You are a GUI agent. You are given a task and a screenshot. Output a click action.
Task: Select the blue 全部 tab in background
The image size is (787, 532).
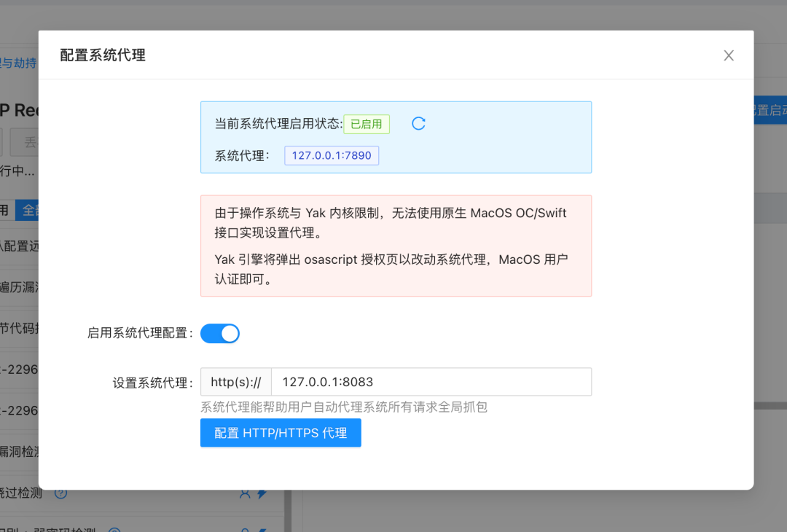(28, 211)
